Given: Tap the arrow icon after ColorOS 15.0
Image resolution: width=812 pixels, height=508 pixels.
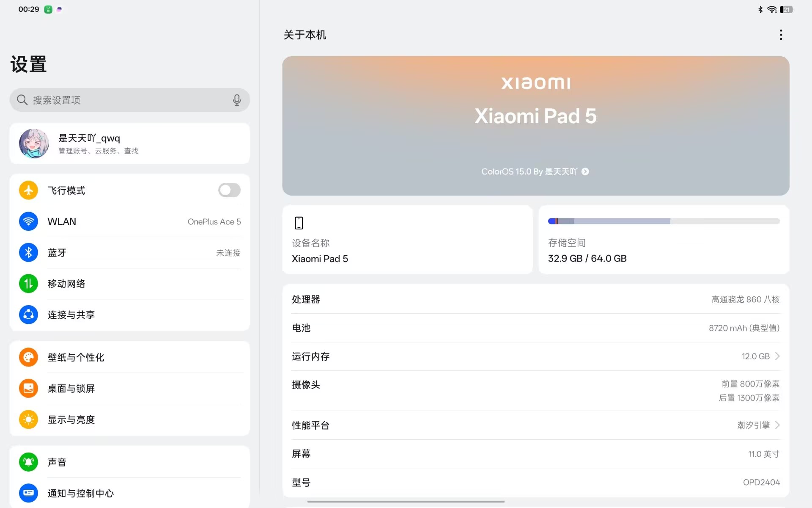Looking at the screenshot, I should 585,171.
